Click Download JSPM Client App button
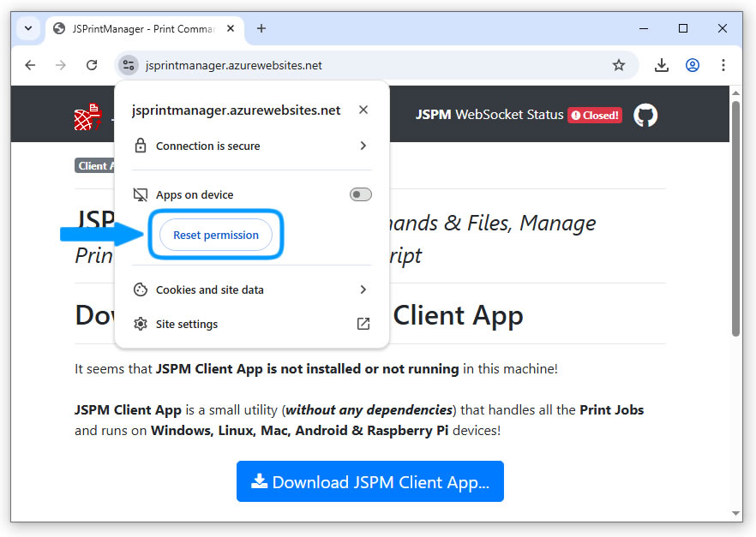This screenshot has height=537, width=756. click(x=369, y=481)
